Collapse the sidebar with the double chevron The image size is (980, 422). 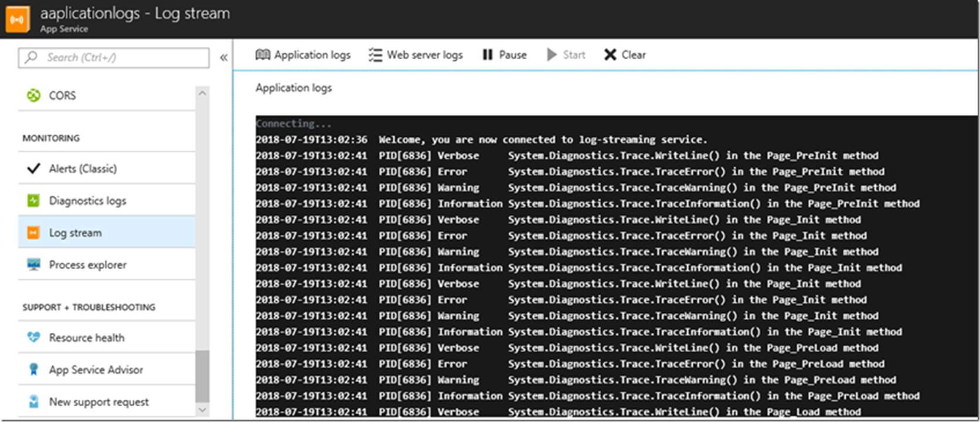pyautogui.click(x=224, y=57)
